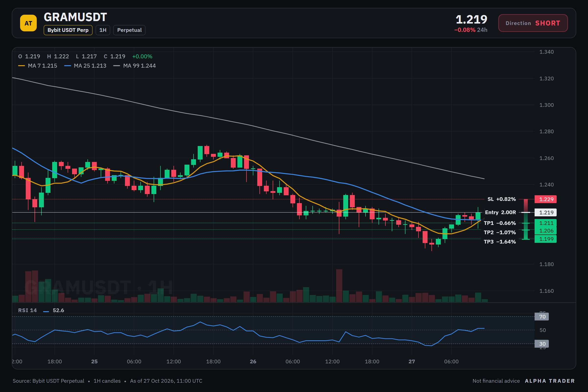Click the 1.219 header price
The width and height of the screenshot is (588, 392).
pos(471,19)
